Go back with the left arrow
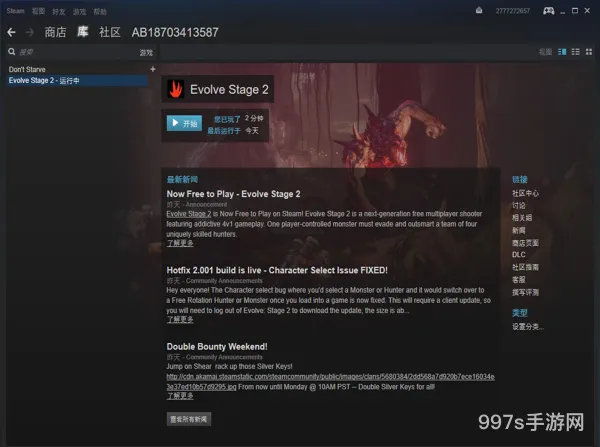The image size is (600, 447). (x=11, y=33)
